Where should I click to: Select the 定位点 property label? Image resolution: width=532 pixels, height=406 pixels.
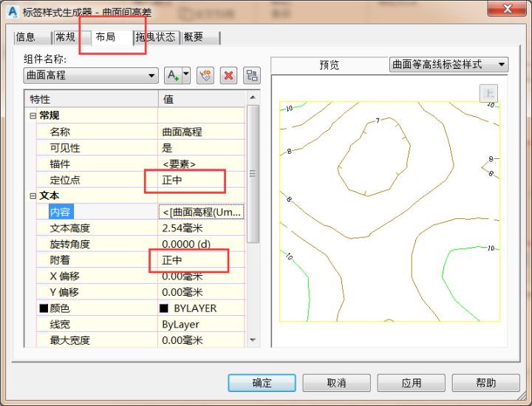65,180
